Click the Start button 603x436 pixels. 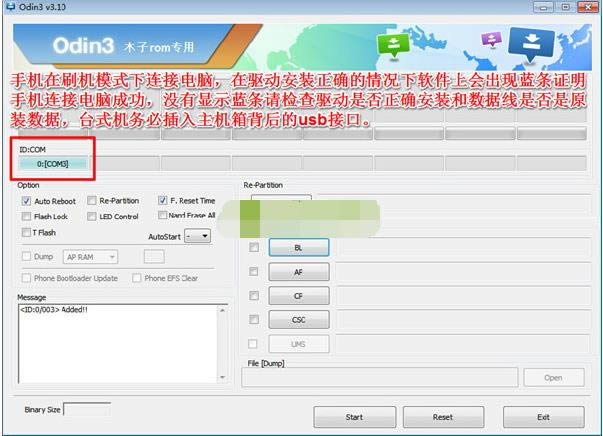click(354, 416)
